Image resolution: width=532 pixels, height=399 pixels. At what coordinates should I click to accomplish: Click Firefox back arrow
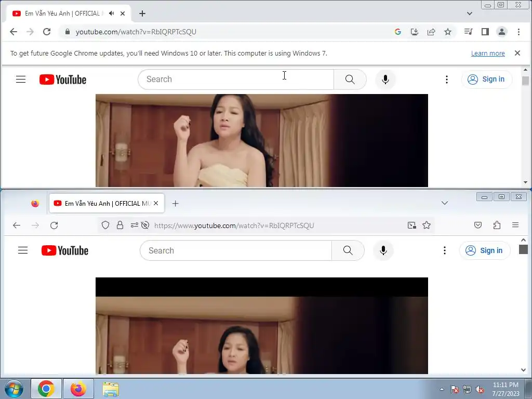click(x=17, y=225)
